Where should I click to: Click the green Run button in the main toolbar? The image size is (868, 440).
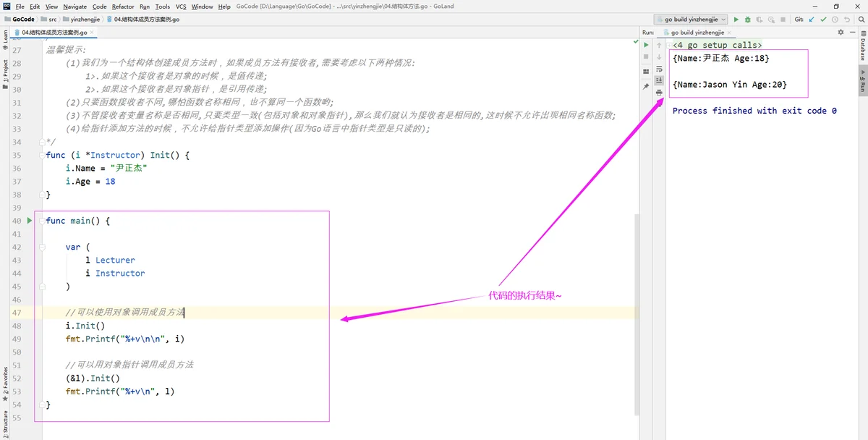pos(736,20)
